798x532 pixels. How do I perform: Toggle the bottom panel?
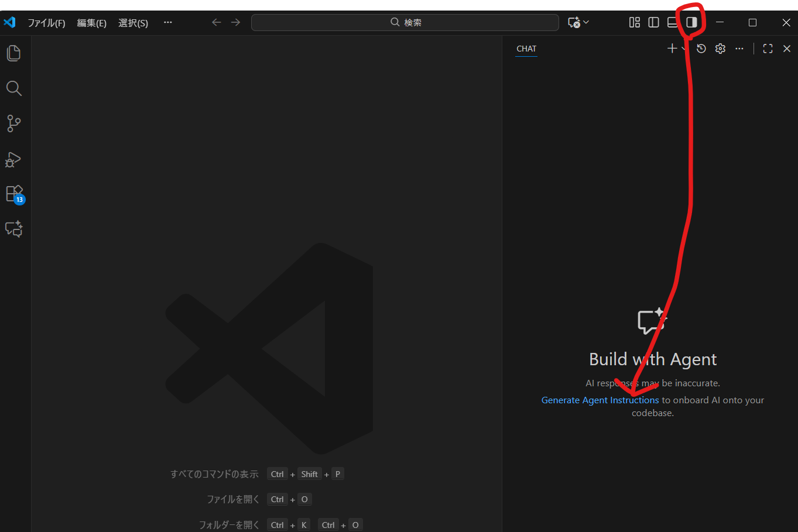click(673, 22)
